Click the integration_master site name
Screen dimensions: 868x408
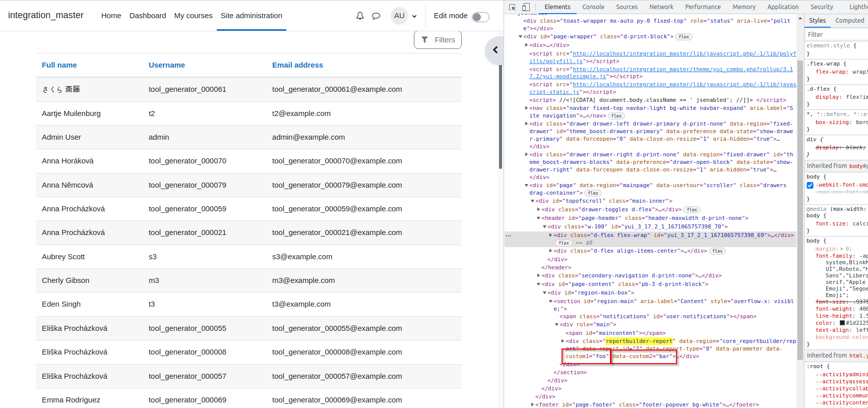[x=46, y=15]
